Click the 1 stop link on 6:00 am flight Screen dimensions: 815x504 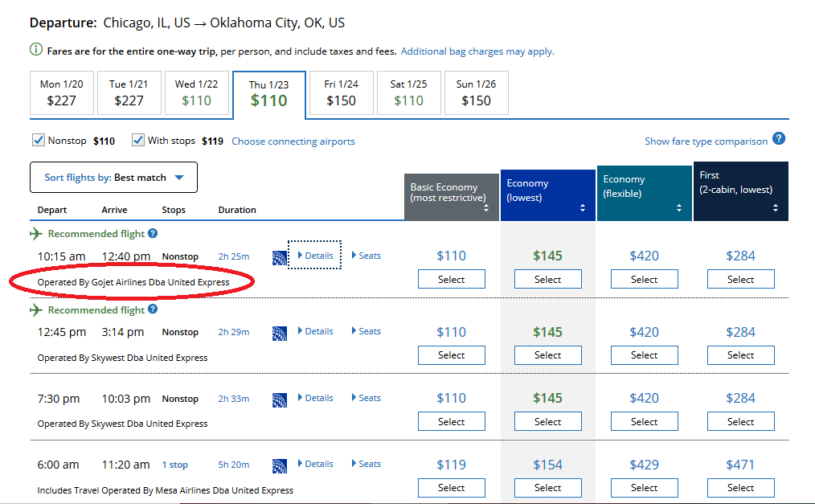click(x=174, y=465)
